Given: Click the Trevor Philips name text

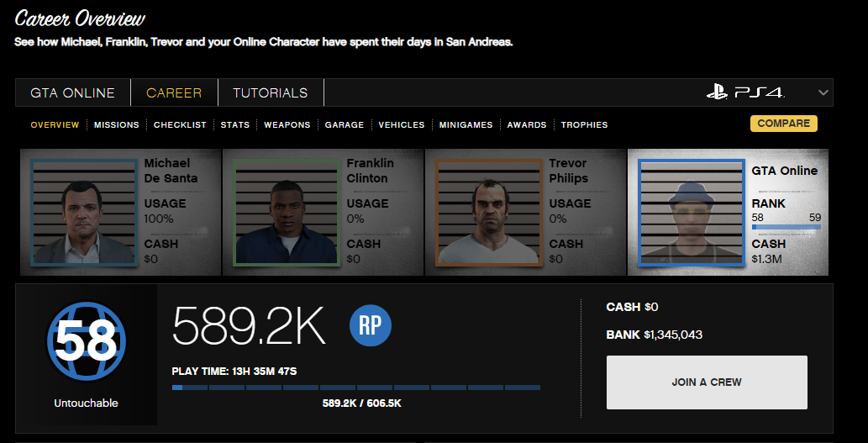Looking at the screenshot, I should click(x=569, y=171).
